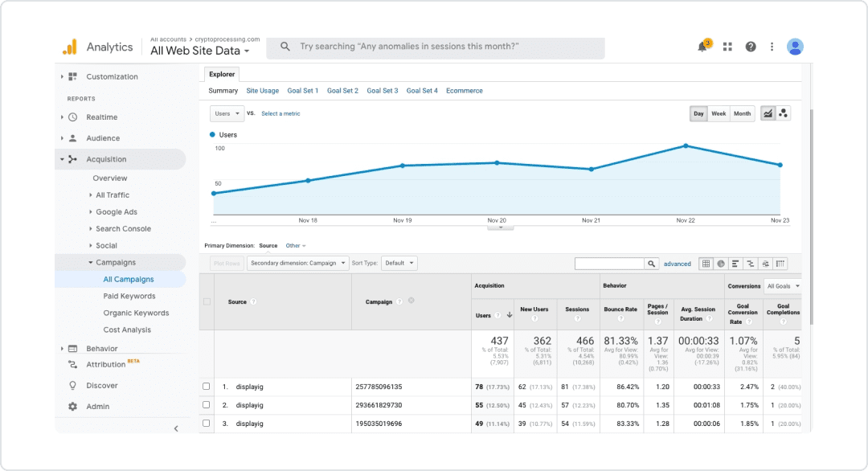Set chart granularity to Day
Viewport: 868px width, 471px height.
click(x=698, y=113)
